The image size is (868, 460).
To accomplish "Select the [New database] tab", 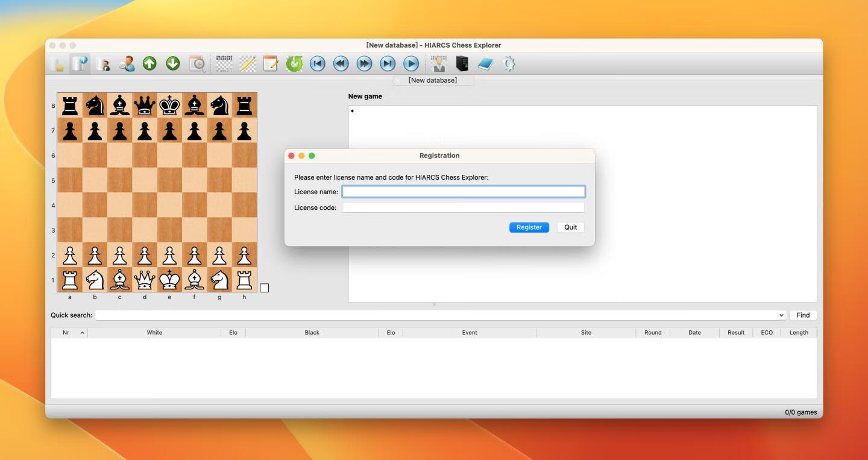I will point(433,80).
